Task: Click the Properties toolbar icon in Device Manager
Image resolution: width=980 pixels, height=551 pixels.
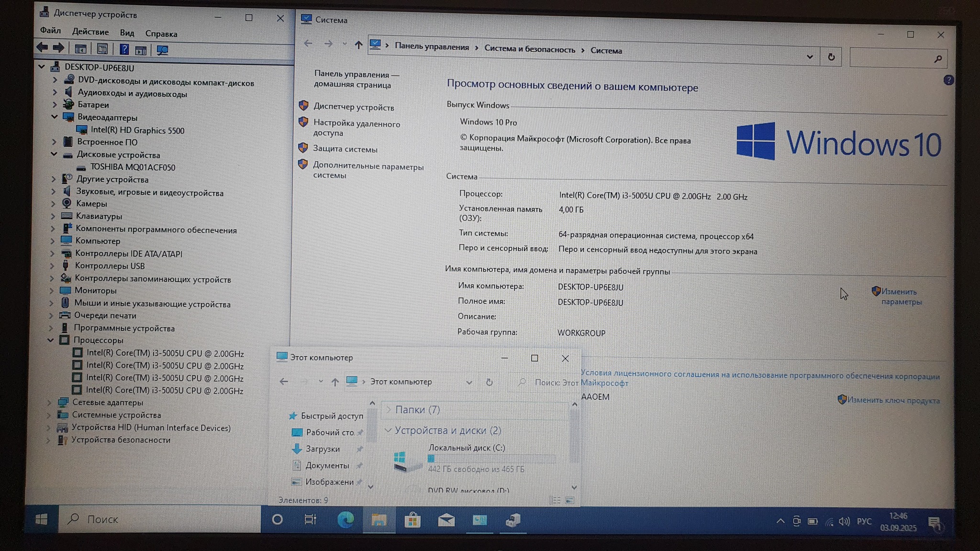Action: [x=102, y=49]
